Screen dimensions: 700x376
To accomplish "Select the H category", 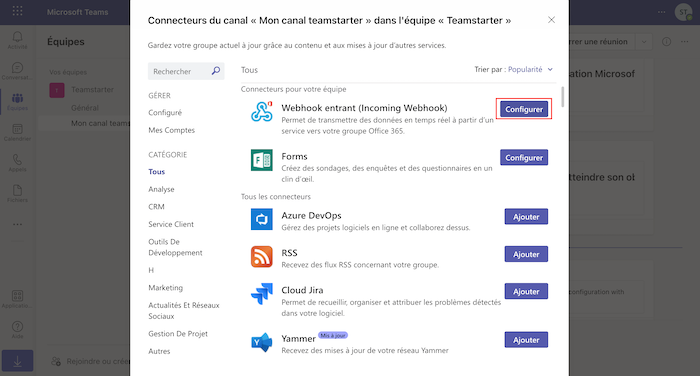I will [x=151, y=270].
